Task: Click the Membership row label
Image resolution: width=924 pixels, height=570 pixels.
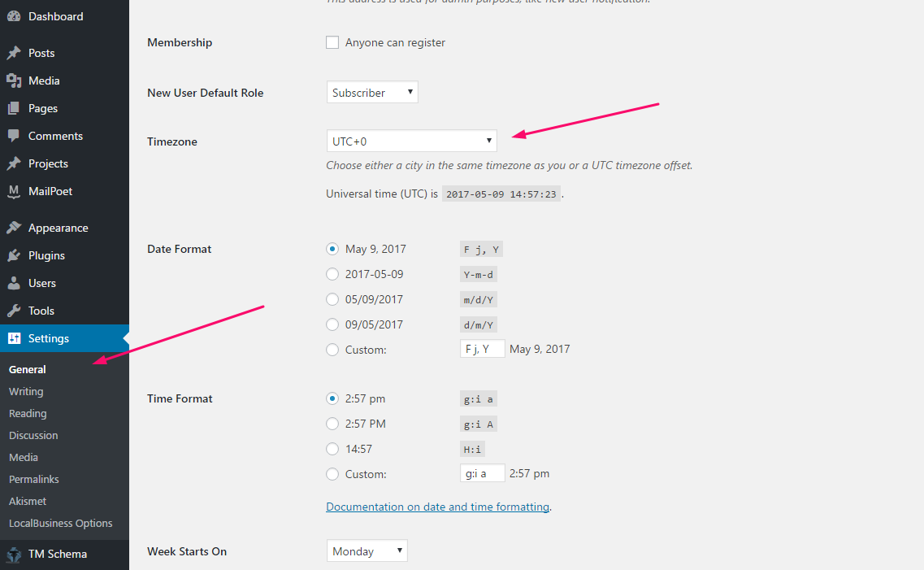Action: (x=180, y=42)
